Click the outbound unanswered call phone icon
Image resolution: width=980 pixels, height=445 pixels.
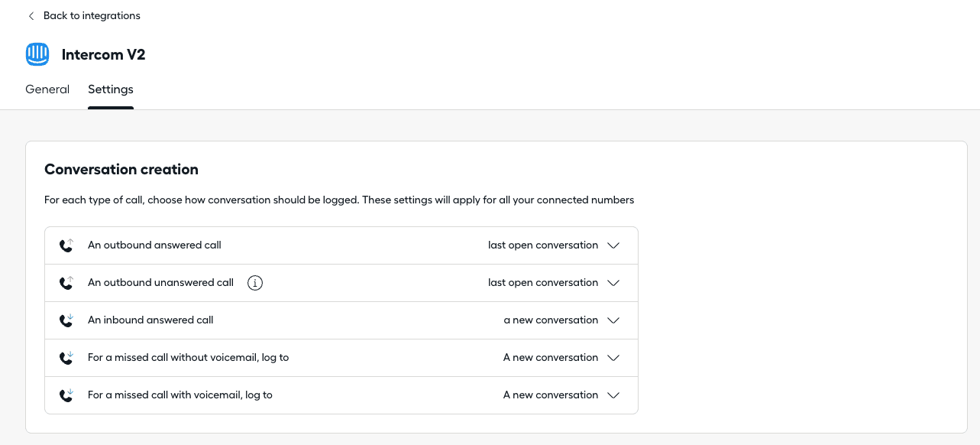(x=66, y=283)
